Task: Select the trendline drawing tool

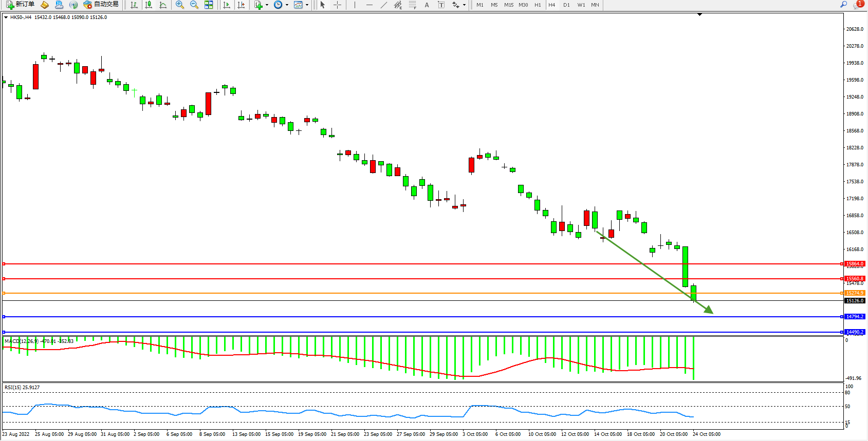Action: 383,5
